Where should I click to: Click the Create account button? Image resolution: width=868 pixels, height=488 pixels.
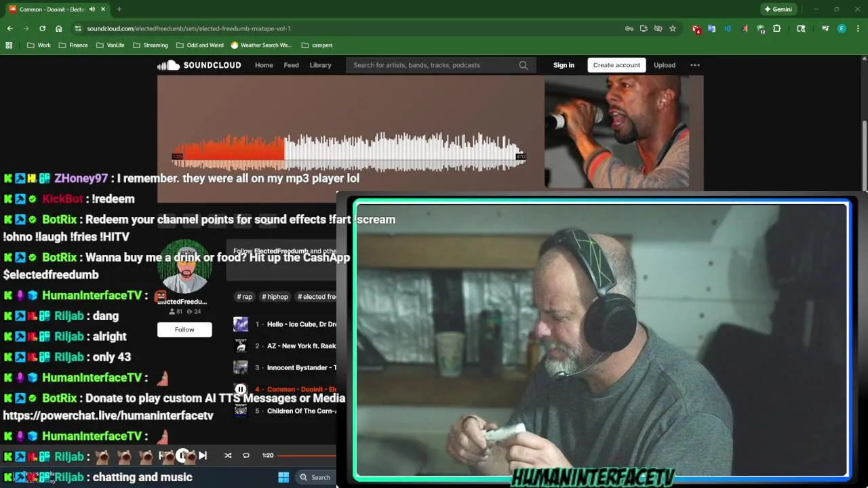(x=616, y=65)
